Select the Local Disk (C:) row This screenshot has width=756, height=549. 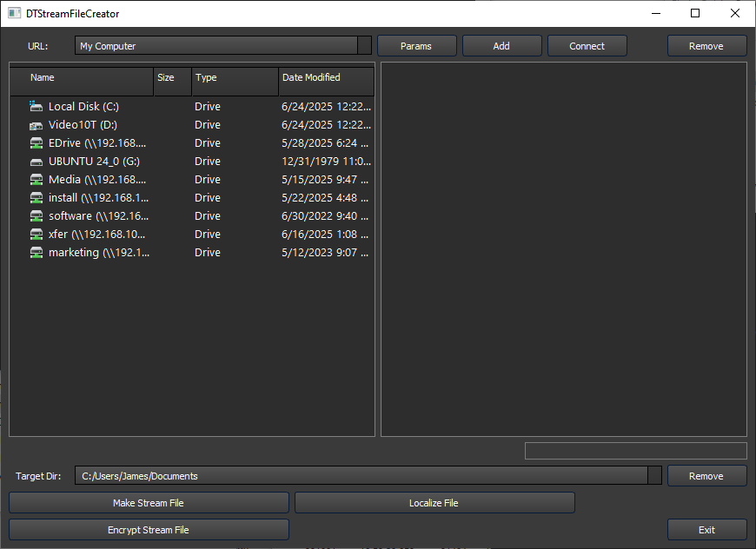tap(192, 107)
